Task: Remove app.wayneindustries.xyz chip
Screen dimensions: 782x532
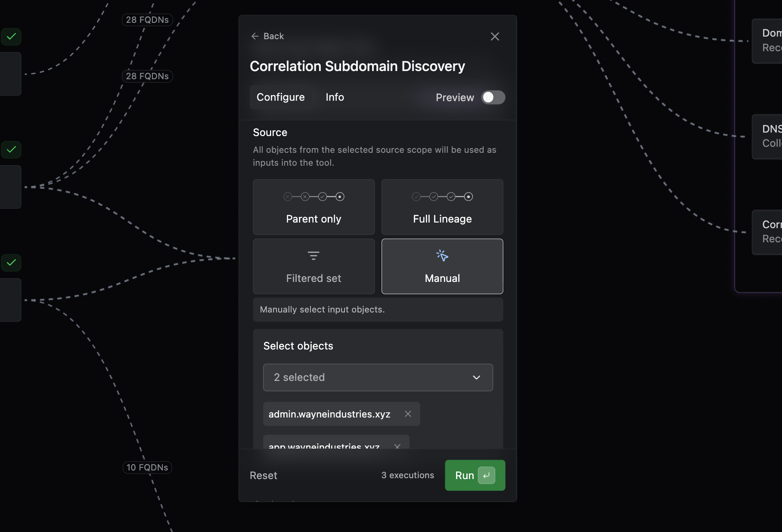Action: 397,446
